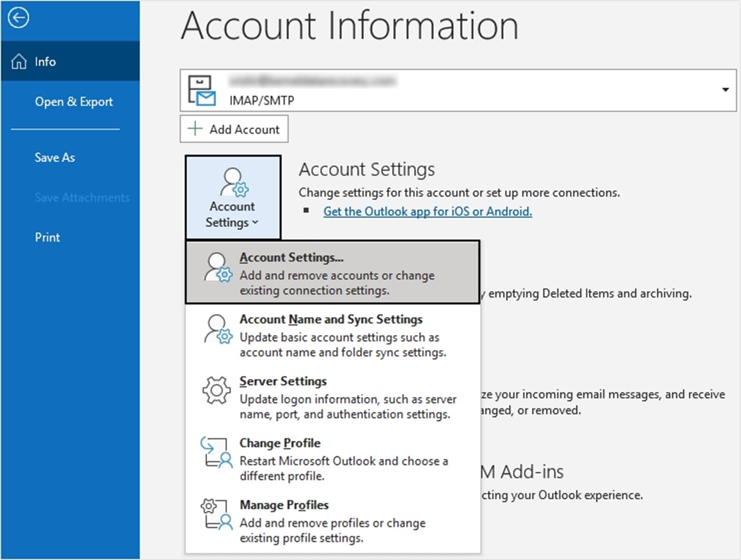The width and height of the screenshot is (741, 560).
Task: Choose Change Profile option
Action: (x=333, y=459)
